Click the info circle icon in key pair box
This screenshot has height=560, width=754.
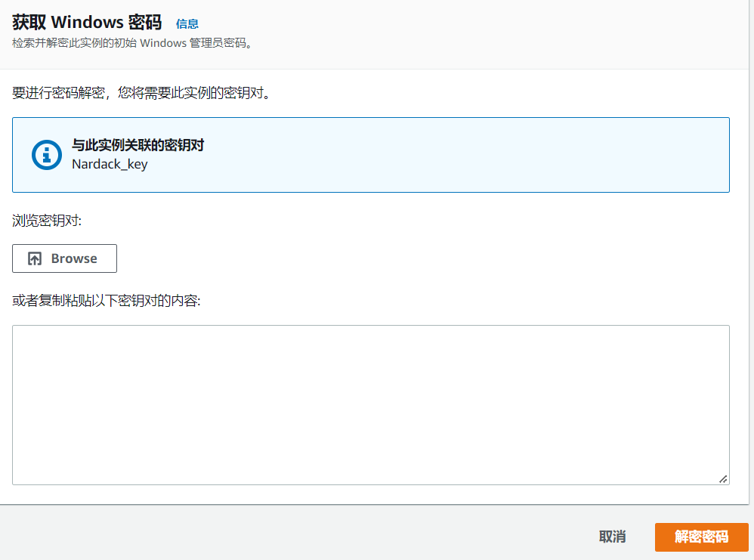pos(47,155)
